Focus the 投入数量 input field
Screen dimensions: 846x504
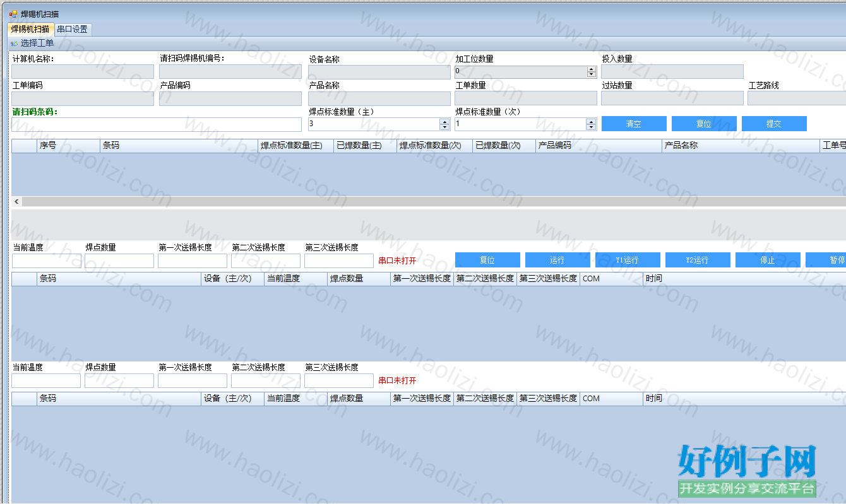[x=672, y=72]
